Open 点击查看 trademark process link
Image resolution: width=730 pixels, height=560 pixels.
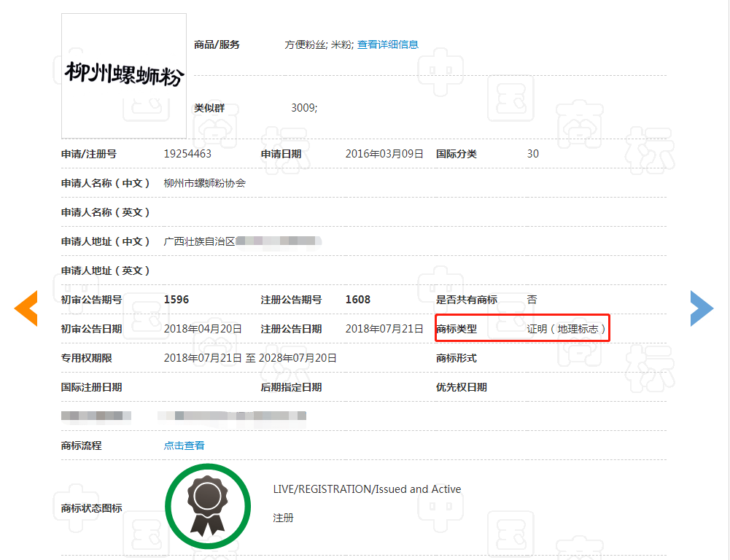point(184,446)
